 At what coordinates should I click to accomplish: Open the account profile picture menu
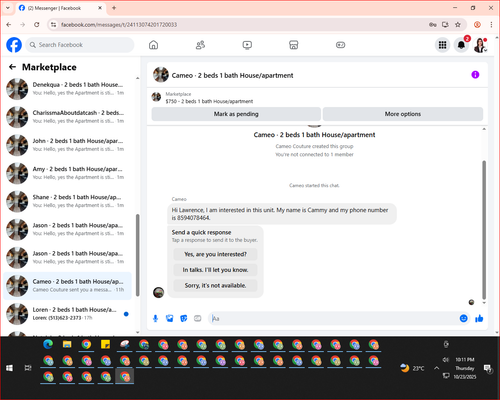click(x=480, y=45)
